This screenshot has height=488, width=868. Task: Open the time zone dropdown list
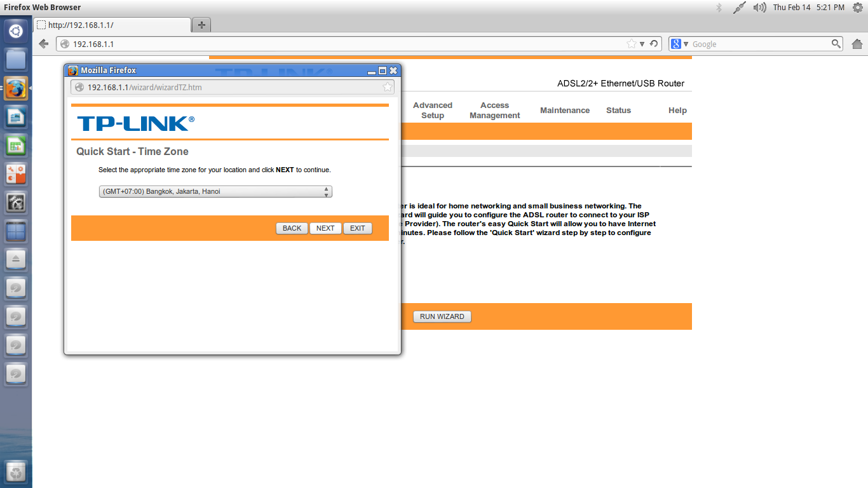pos(215,191)
